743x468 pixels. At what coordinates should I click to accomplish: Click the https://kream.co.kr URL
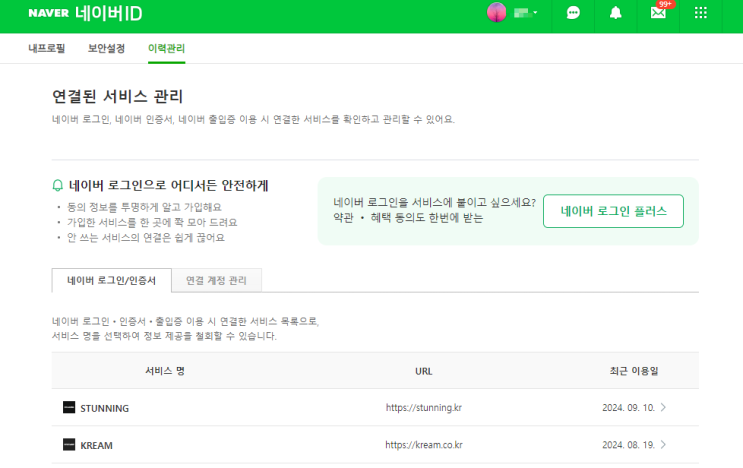(424, 445)
